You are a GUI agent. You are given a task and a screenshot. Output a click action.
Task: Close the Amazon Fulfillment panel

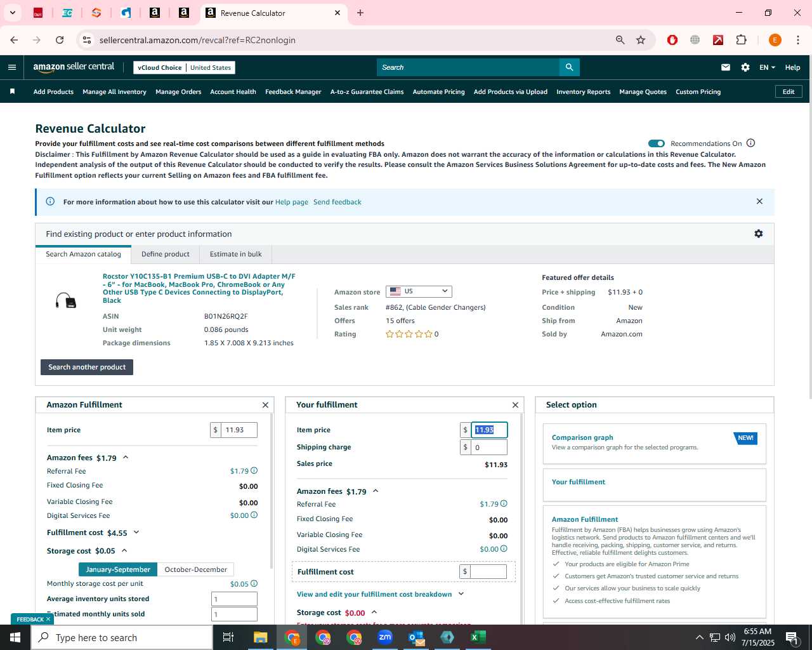pyautogui.click(x=265, y=405)
